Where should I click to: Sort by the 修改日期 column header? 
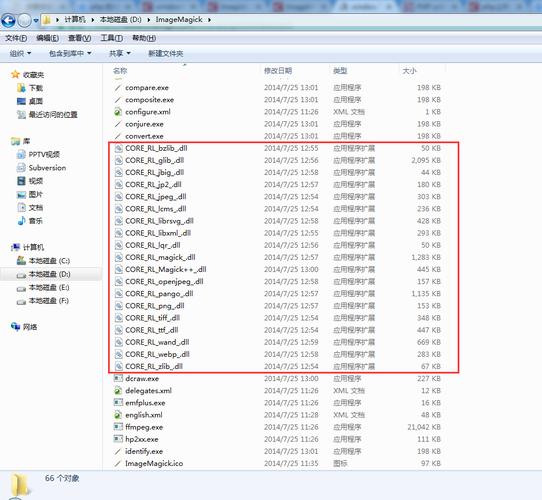point(278,71)
